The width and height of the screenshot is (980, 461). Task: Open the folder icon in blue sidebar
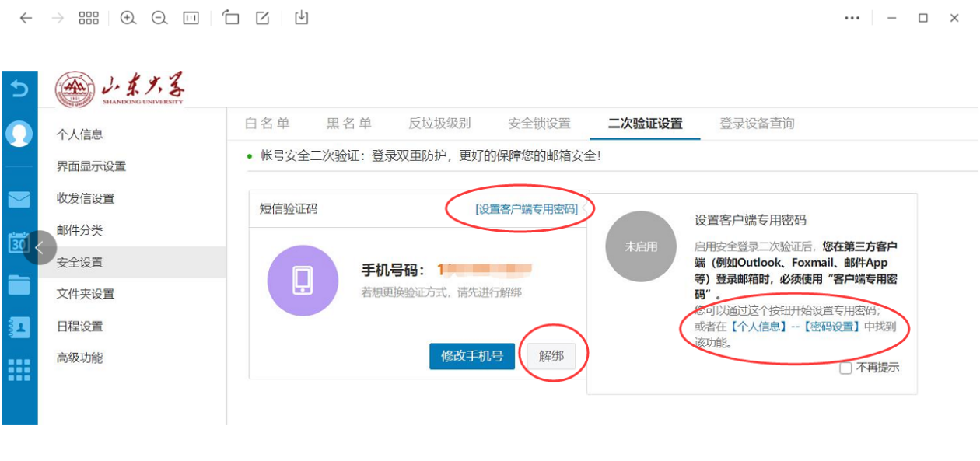point(19,285)
